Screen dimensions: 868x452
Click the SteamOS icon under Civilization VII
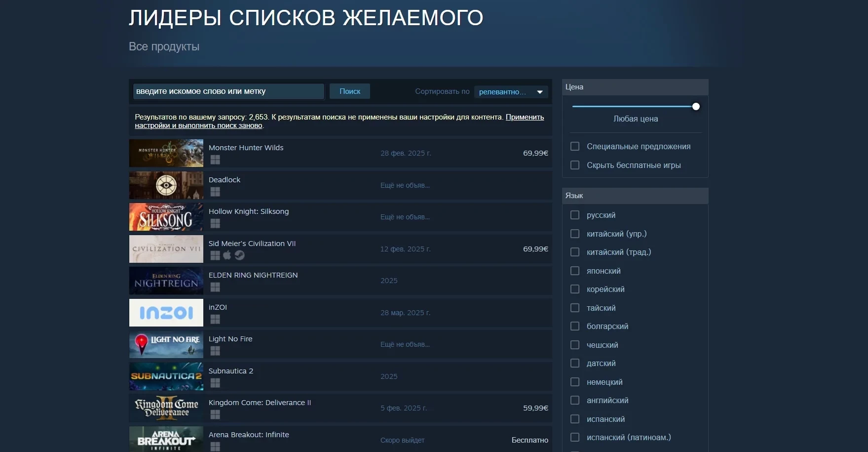[240, 255]
